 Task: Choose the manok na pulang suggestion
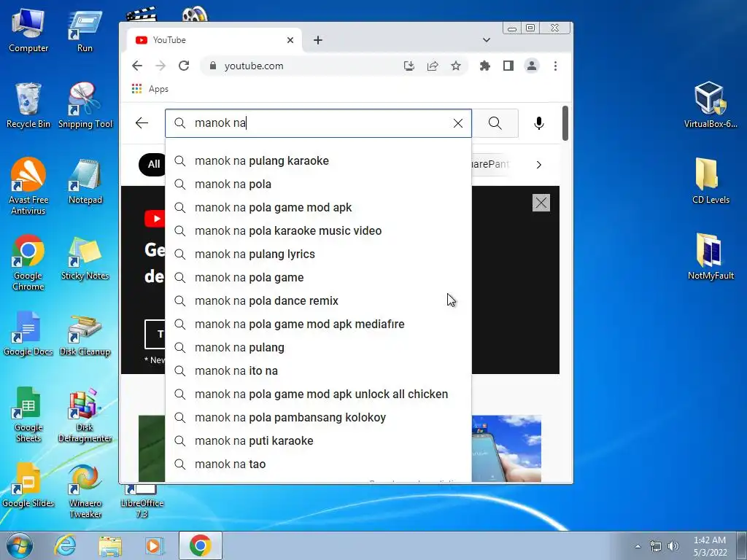318,348
